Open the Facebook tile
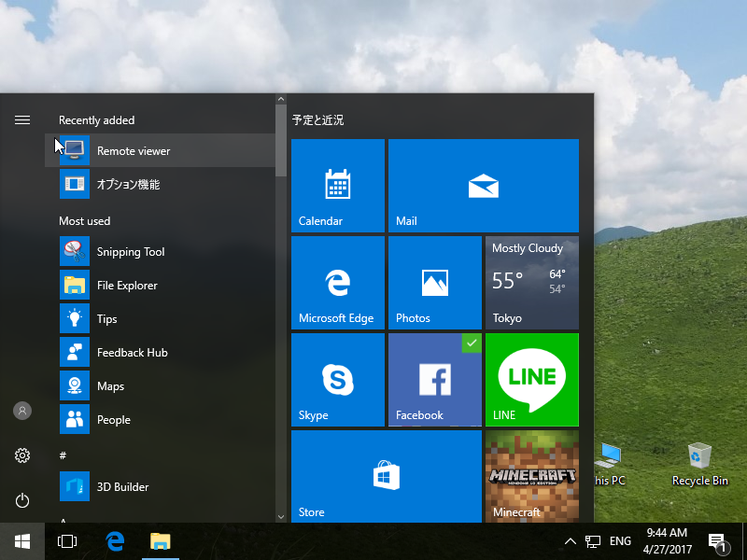 (434, 380)
